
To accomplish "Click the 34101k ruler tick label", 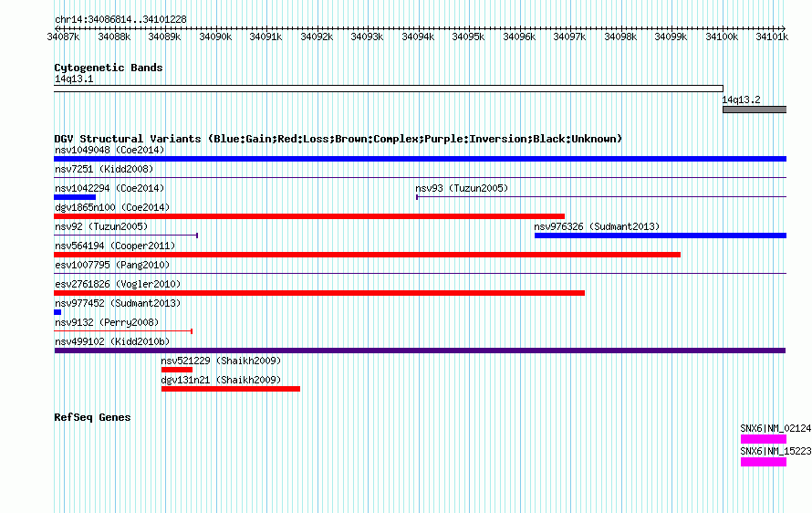I will [772, 37].
